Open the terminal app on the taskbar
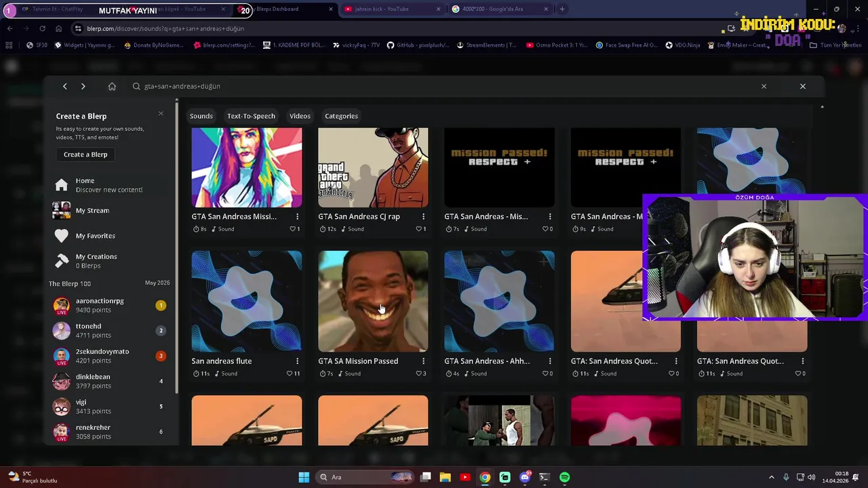868x488 pixels. (x=545, y=477)
